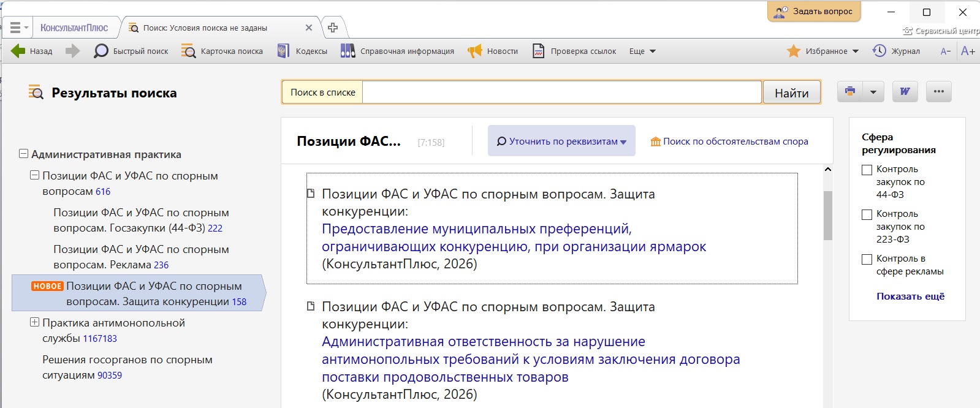
Task: Click results list scrollbar thumb
Action: click(828, 216)
